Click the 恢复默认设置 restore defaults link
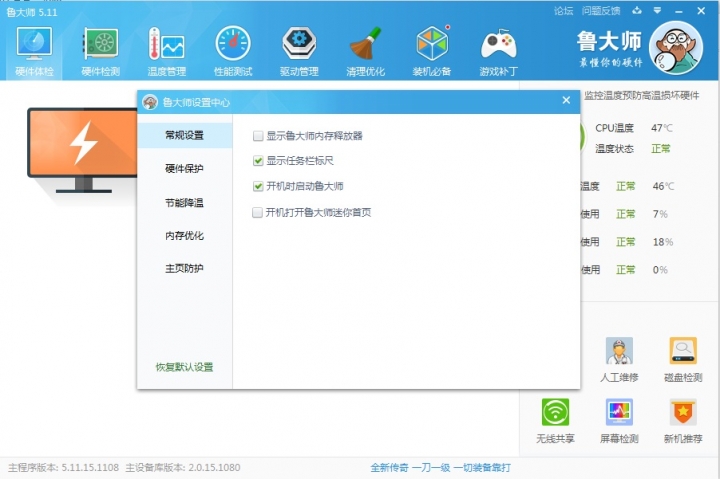The height and width of the screenshot is (479, 720). point(184,367)
